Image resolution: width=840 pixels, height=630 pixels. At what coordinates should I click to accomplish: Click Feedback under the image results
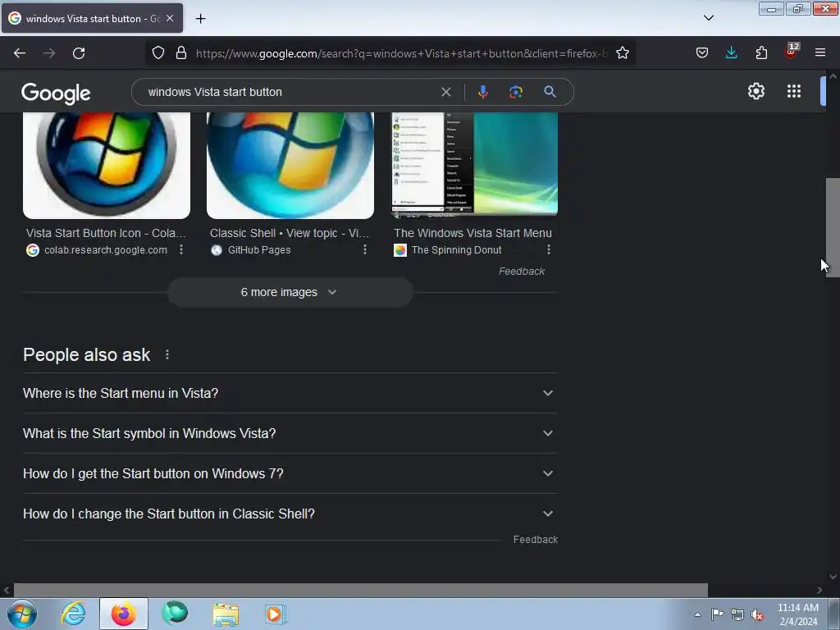point(521,271)
